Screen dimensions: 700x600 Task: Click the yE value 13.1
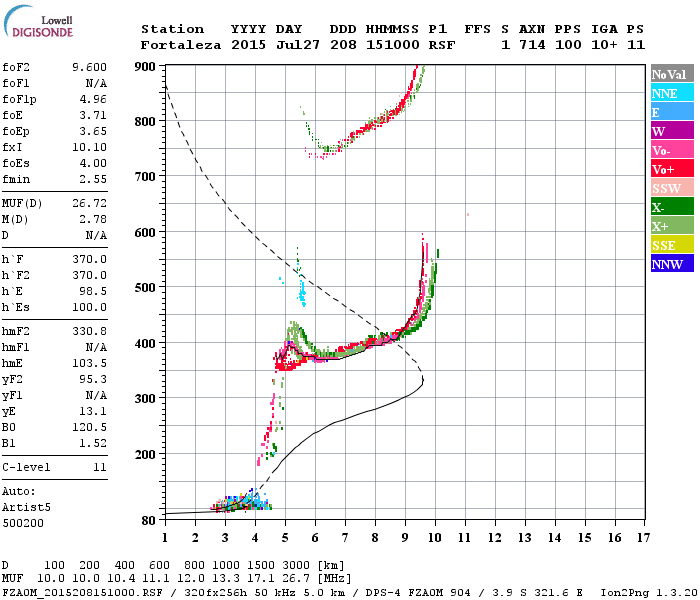pyautogui.click(x=93, y=411)
